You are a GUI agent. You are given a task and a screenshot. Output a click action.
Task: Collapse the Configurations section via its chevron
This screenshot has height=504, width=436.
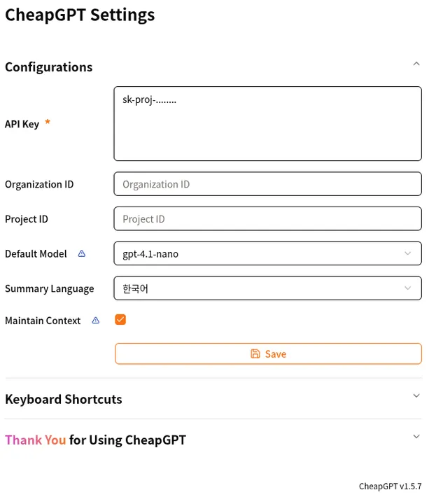tap(416, 64)
